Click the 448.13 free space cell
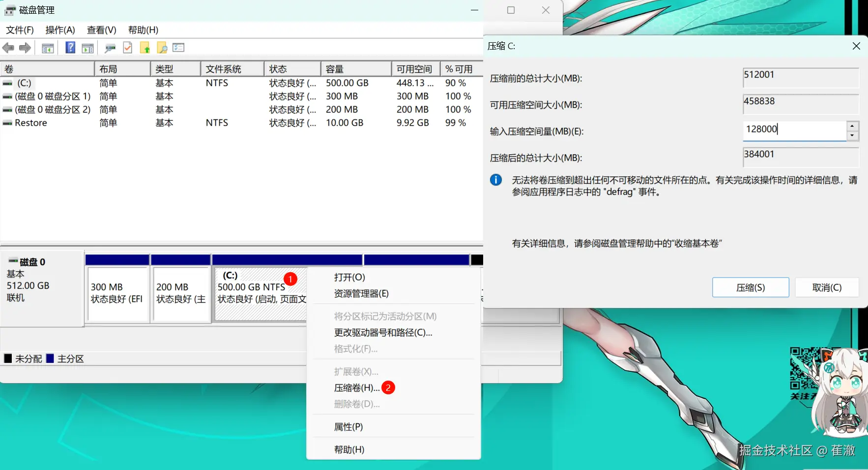Viewport: 868px width, 470px height. [x=415, y=83]
